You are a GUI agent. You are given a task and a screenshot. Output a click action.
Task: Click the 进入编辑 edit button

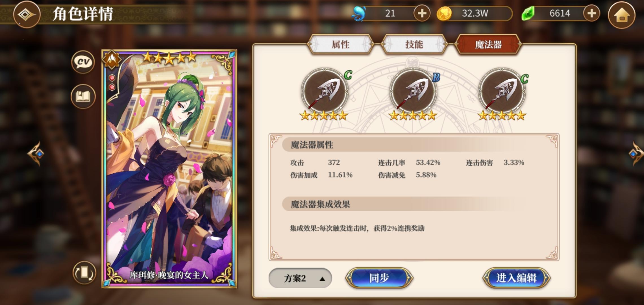[x=516, y=278]
